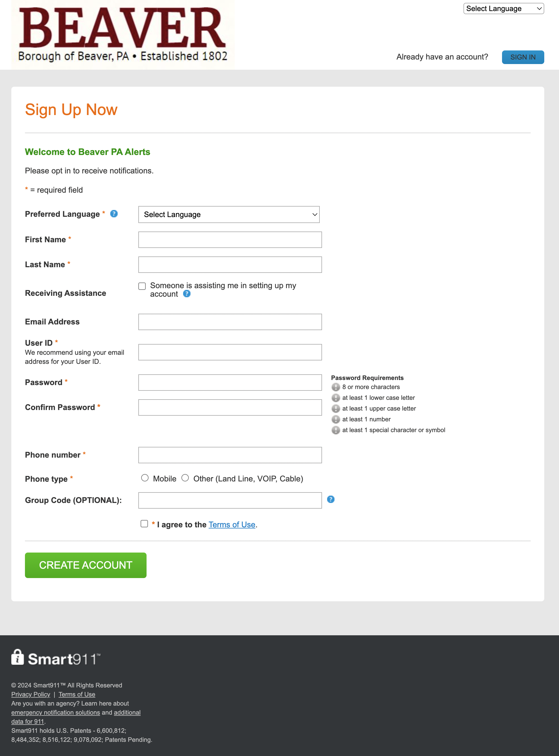Click the special character requirement indicator icon

[x=335, y=430]
